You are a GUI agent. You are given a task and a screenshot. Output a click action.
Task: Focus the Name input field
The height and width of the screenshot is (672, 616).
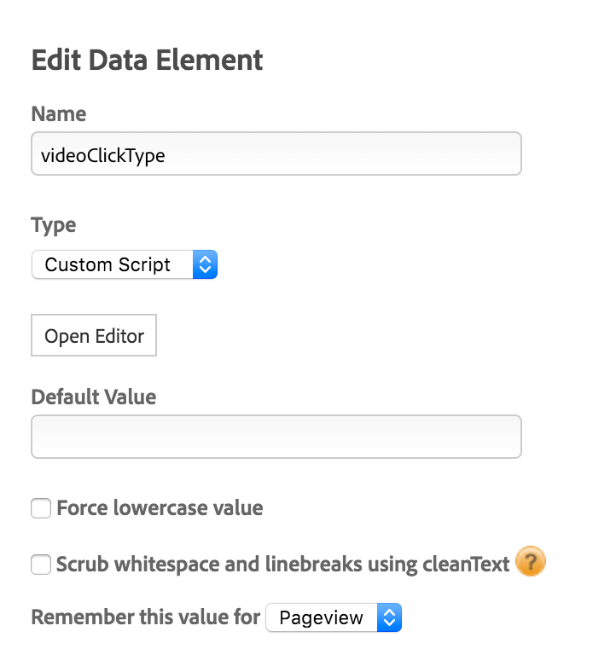(x=276, y=154)
